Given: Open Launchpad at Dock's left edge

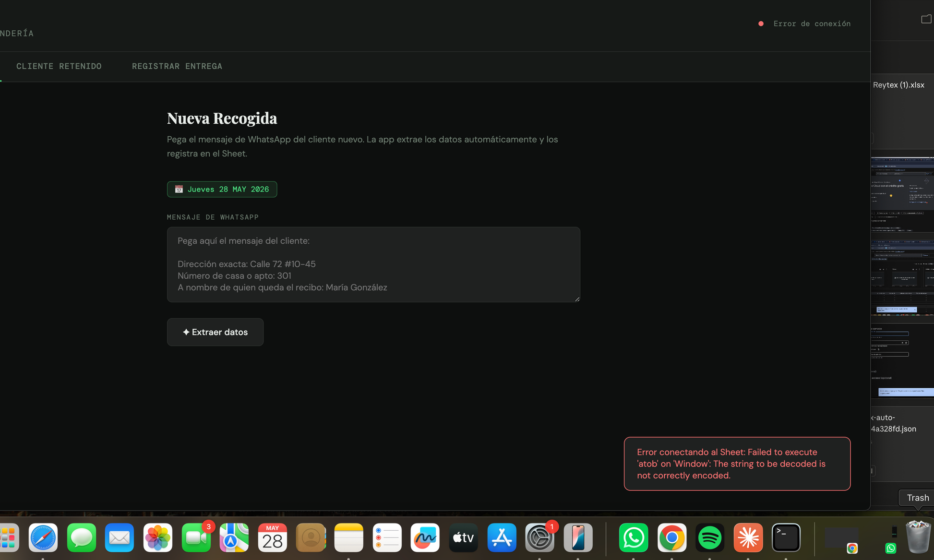Looking at the screenshot, I should pyautogui.click(x=8, y=537).
